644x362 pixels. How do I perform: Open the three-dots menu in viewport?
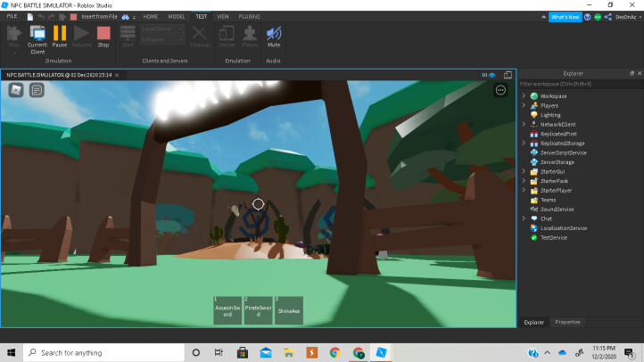click(x=500, y=90)
